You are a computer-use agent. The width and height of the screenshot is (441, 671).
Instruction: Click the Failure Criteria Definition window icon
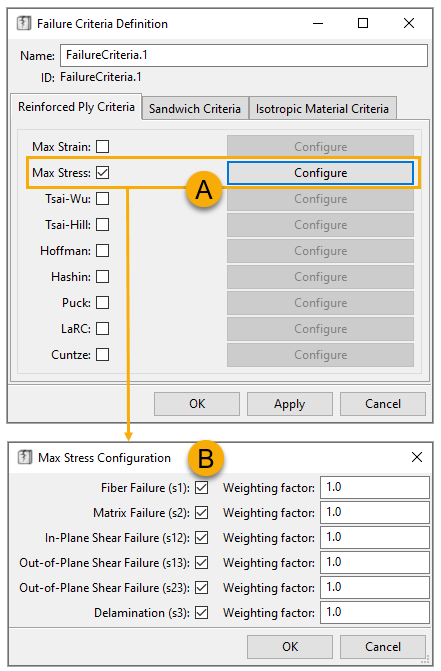(24, 23)
